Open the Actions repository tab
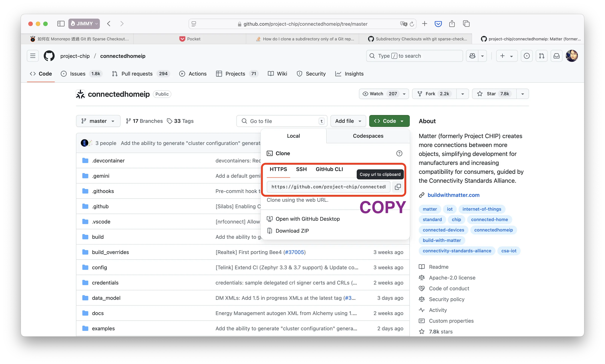The height and width of the screenshot is (364, 605). tap(193, 74)
